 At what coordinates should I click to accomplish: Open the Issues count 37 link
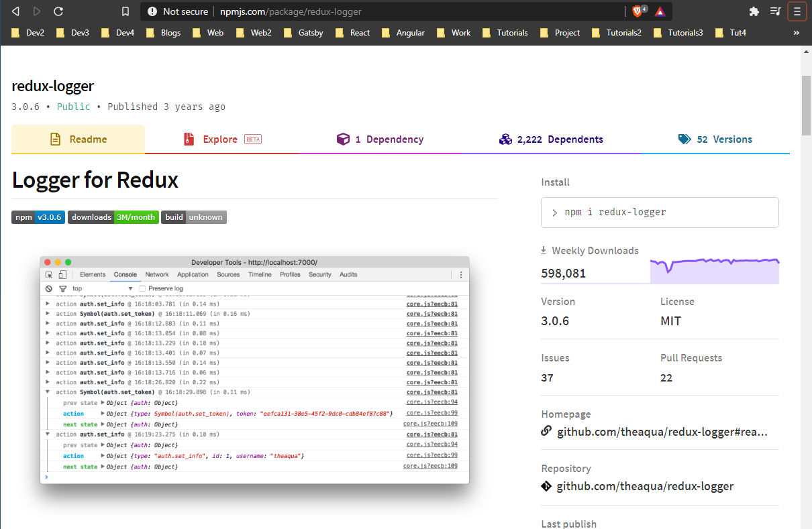coord(548,377)
